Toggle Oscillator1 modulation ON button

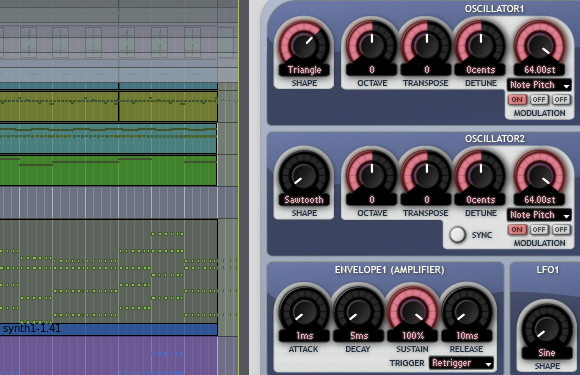517,99
